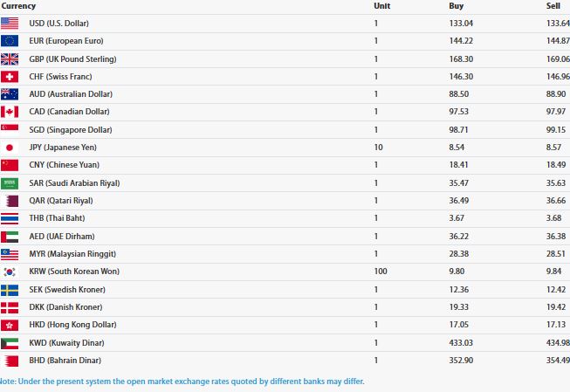Click the EUR buy rate 144.22

click(x=461, y=41)
